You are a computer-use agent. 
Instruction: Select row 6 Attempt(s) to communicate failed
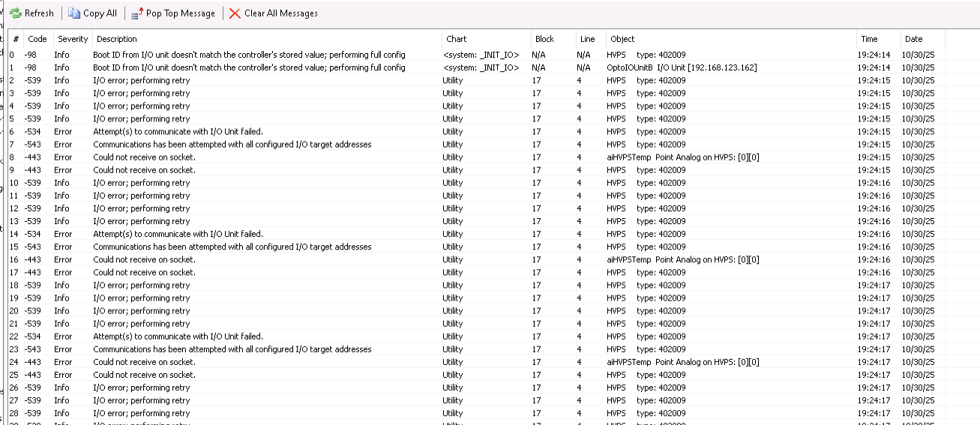[x=178, y=131]
